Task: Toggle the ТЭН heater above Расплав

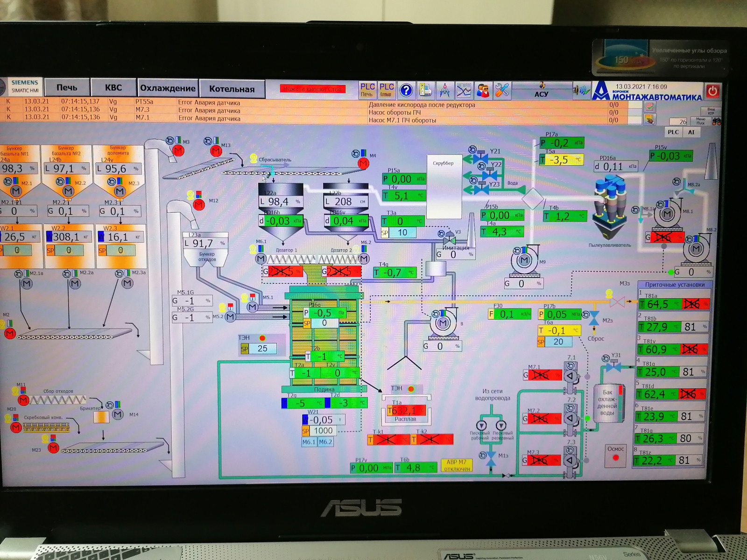Action: click(411, 389)
